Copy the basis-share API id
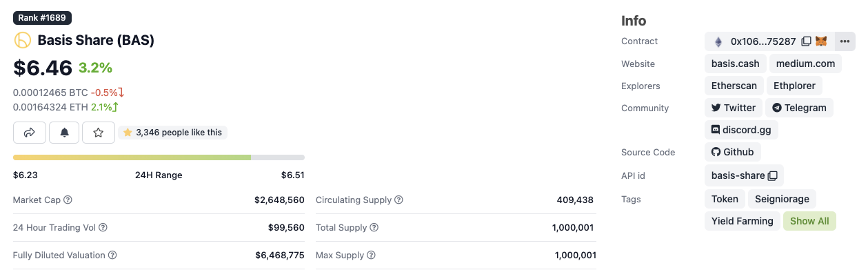This screenshot has height=279, width=868. pos(773,175)
